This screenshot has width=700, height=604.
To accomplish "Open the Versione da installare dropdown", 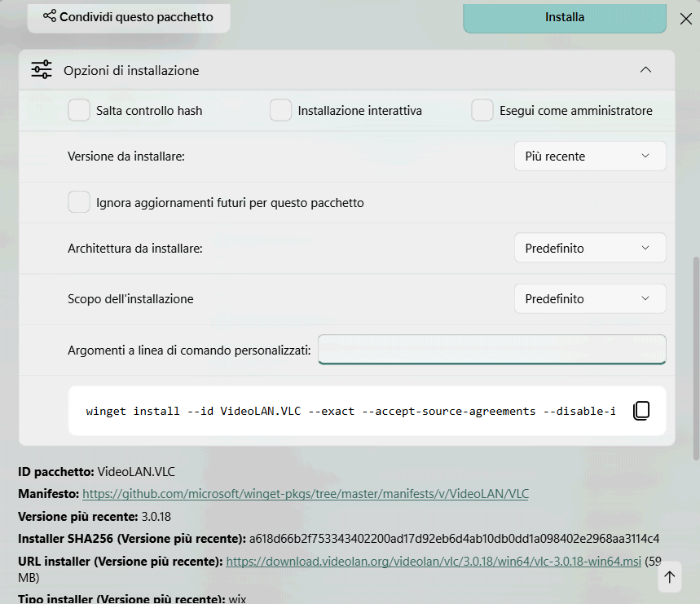I will click(x=590, y=157).
